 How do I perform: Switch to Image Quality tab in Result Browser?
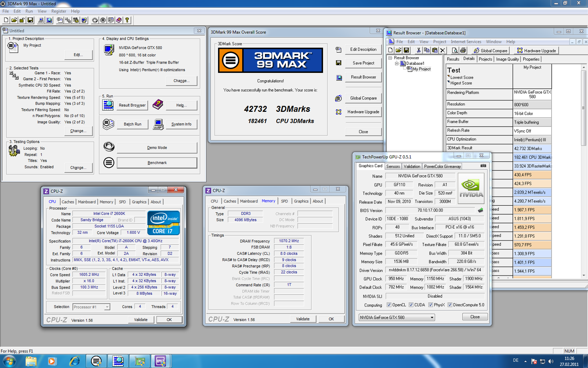[508, 59]
